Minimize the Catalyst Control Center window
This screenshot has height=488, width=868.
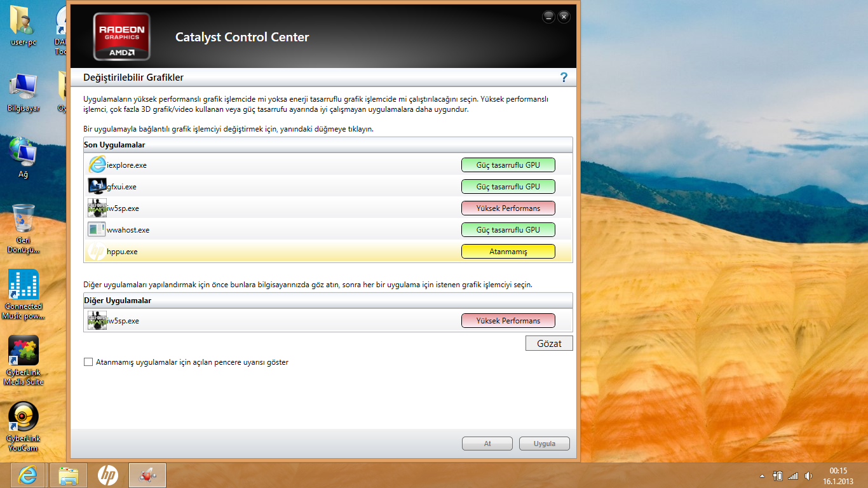[549, 17]
